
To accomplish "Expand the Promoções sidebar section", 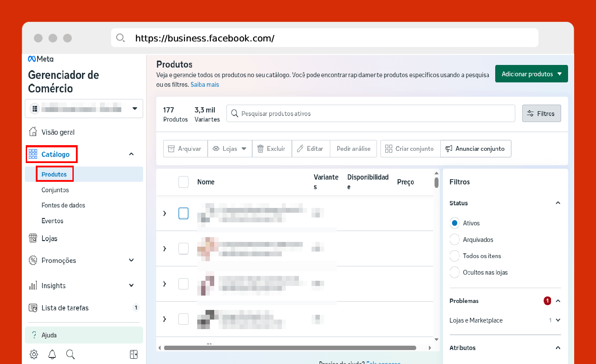I will pyautogui.click(x=131, y=260).
